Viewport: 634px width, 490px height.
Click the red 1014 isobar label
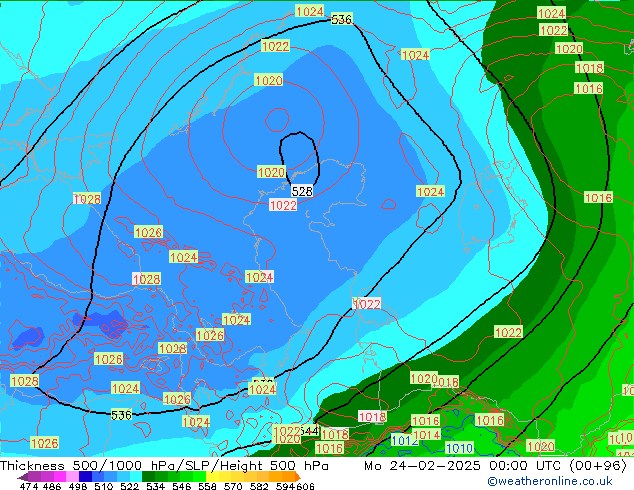[x=427, y=435]
